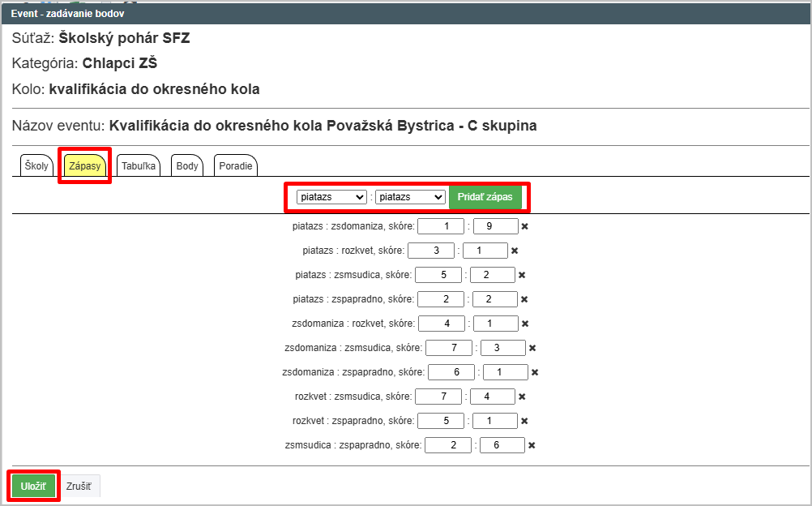Remove the piatazs : zspapradno match

524,299
